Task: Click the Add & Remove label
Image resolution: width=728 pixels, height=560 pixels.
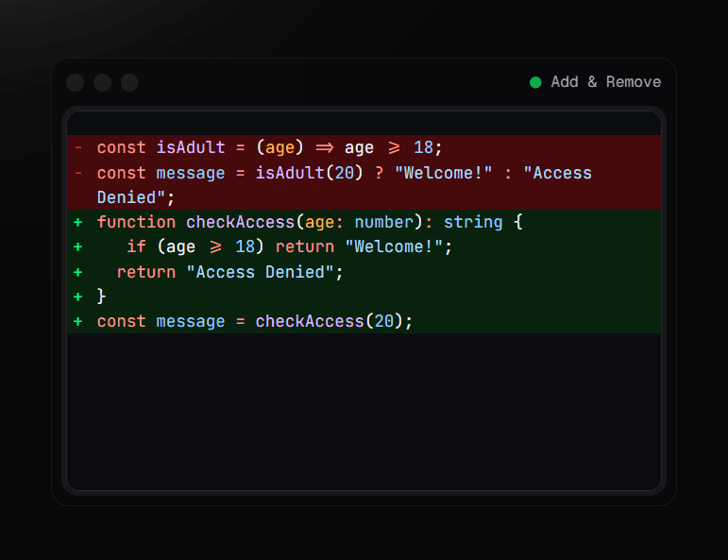Action: point(606,82)
